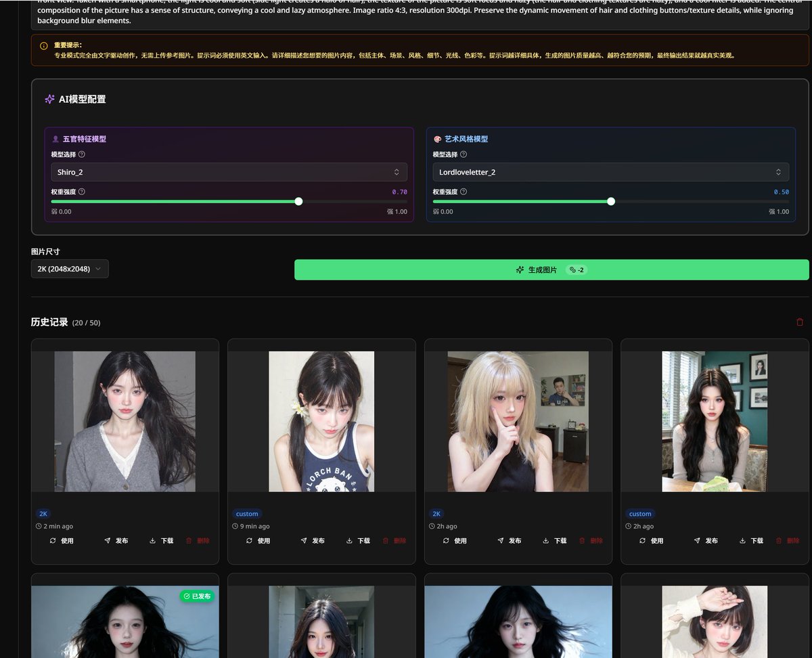Click 下载 on the 2 min ago card
812x658 pixels.
(x=161, y=541)
